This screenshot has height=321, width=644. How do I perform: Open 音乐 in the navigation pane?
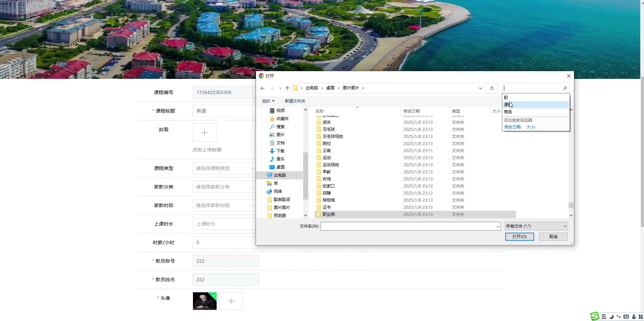[x=280, y=159]
